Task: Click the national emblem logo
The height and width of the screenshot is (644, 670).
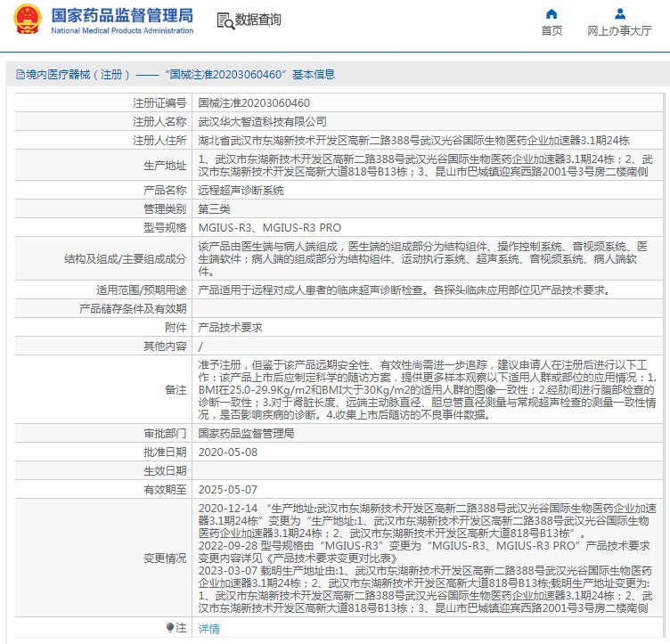Action: point(28,20)
